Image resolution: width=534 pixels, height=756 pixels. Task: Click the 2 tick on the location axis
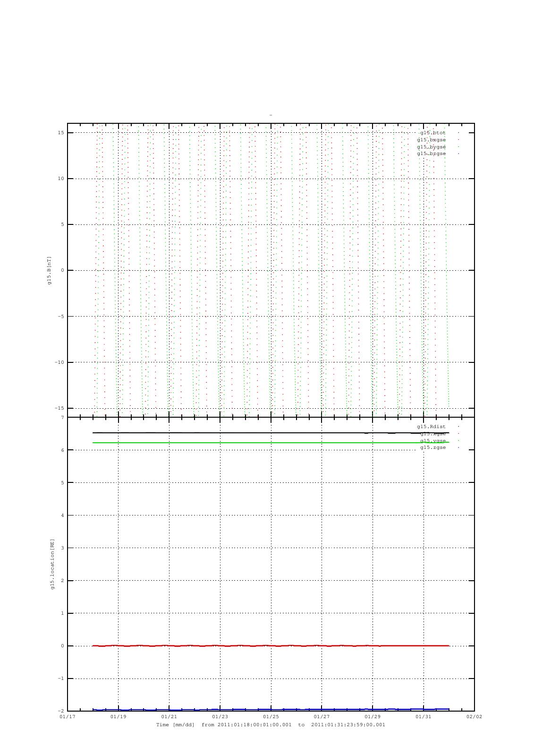[62, 581]
